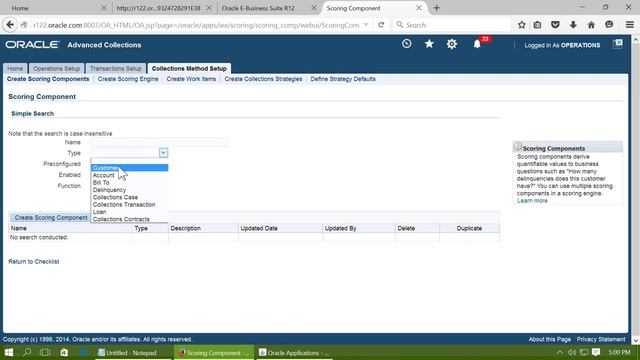This screenshot has height=360, width=640.
Task: Switch to Transactions Setup tab
Action: point(116,69)
